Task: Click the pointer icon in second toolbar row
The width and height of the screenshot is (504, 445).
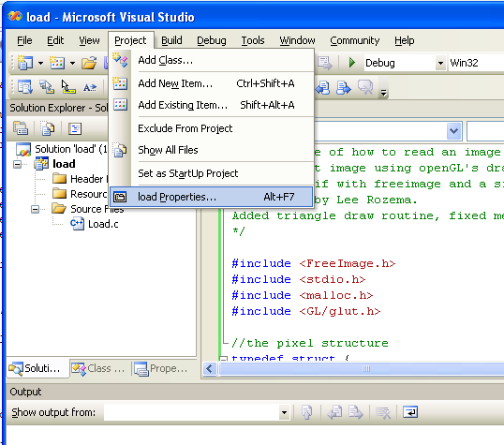Action: pos(67,87)
